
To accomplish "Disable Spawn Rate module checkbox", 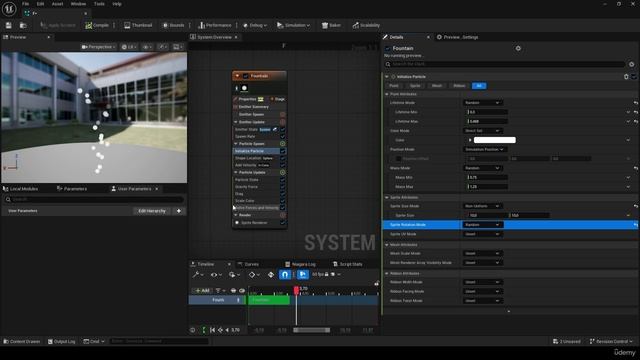I will tap(282, 136).
